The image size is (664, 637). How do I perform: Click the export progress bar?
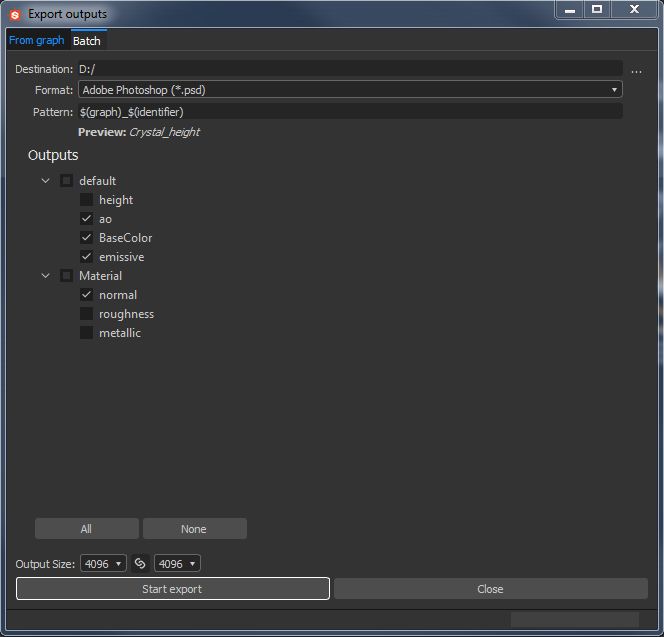(x=574, y=620)
